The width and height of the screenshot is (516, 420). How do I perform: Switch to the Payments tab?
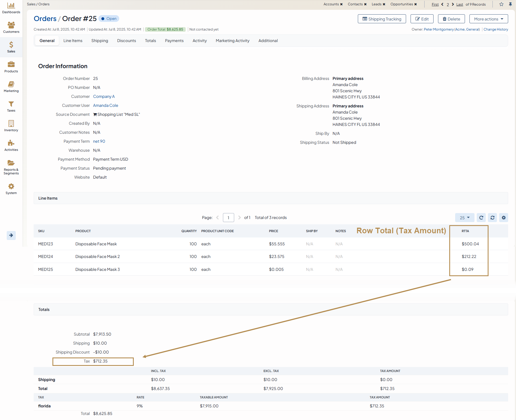pyautogui.click(x=174, y=41)
